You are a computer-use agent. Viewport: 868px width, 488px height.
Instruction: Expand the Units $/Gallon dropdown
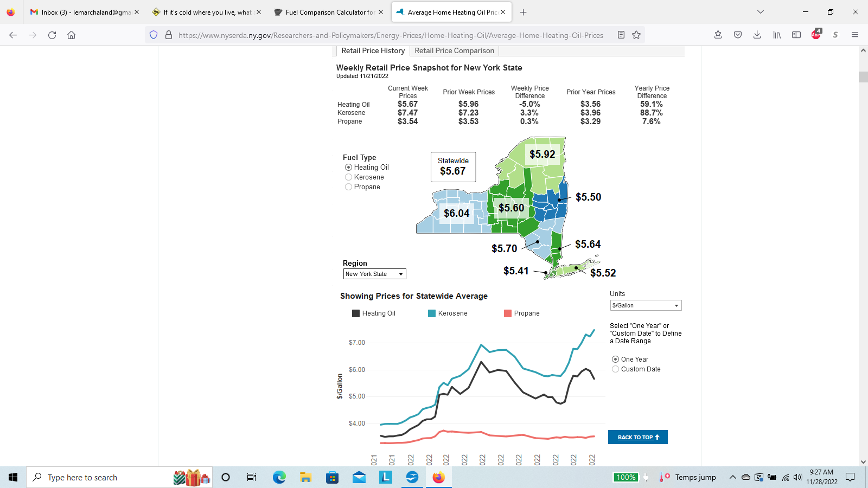click(646, 306)
